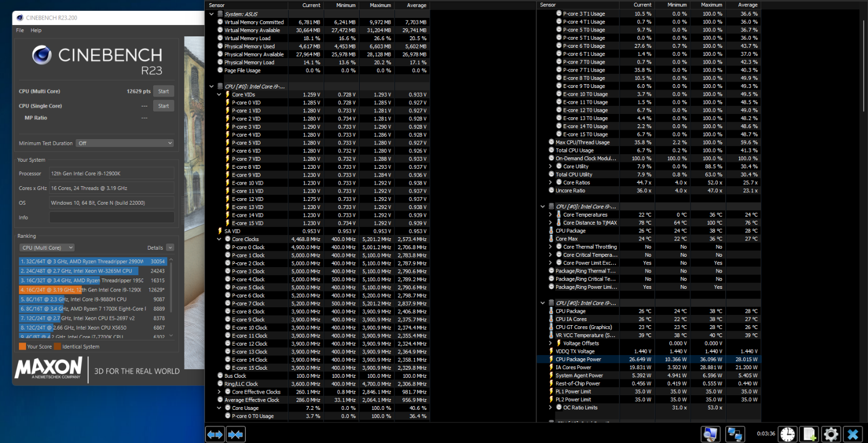The image size is (868, 443).
Task: Expand the Core Ratios node
Action: pyautogui.click(x=550, y=182)
